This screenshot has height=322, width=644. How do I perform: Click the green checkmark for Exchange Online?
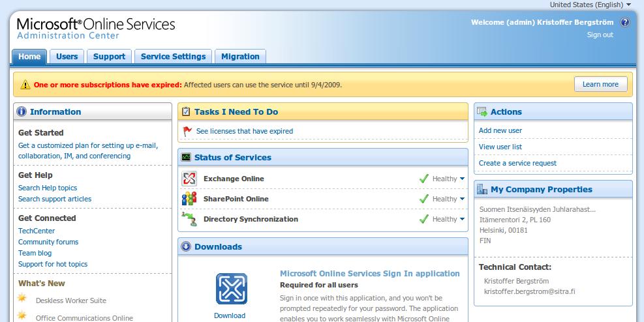point(424,179)
